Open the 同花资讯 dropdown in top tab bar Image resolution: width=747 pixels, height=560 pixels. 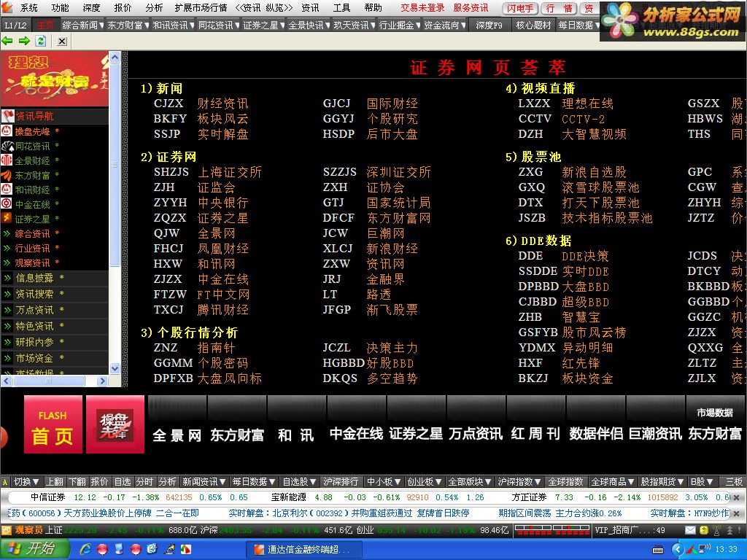pos(218,26)
